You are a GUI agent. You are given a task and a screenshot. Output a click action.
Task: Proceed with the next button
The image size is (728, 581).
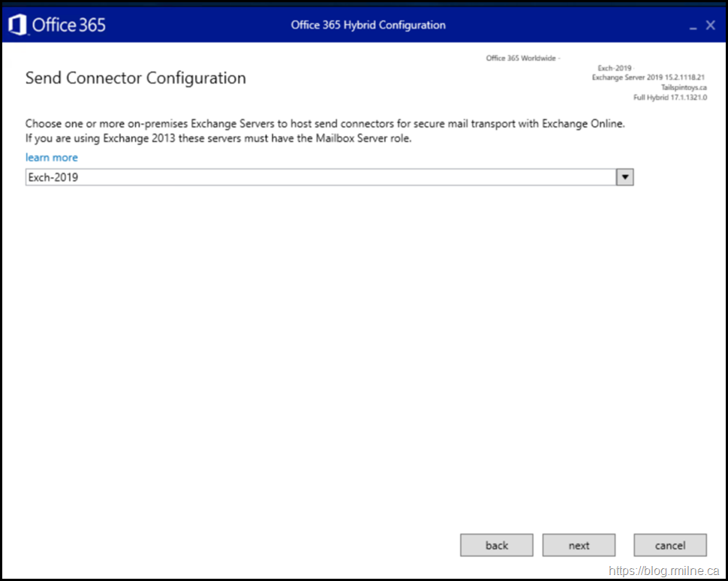(579, 546)
